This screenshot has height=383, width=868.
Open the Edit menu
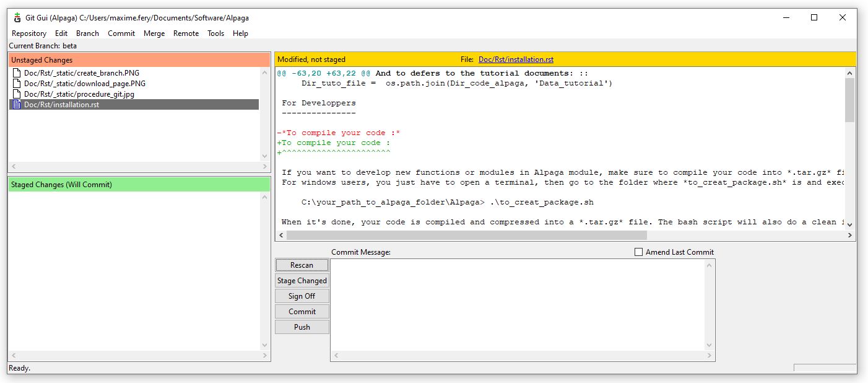point(61,33)
